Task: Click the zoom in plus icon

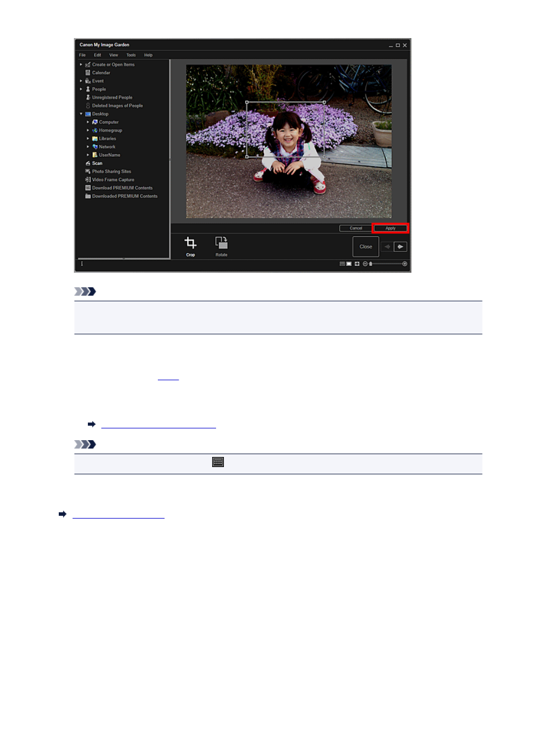Action: click(405, 264)
